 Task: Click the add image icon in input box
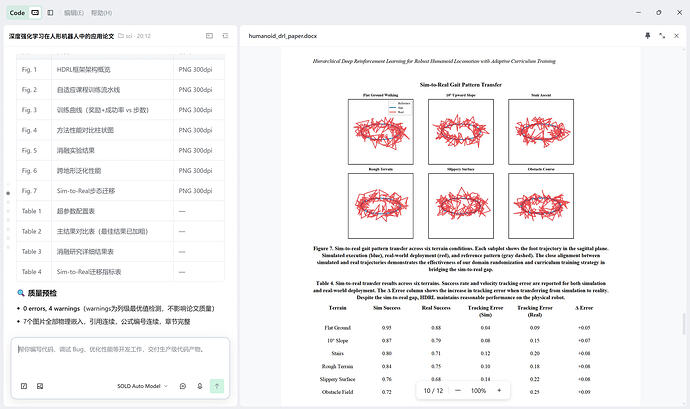pos(40,386)
